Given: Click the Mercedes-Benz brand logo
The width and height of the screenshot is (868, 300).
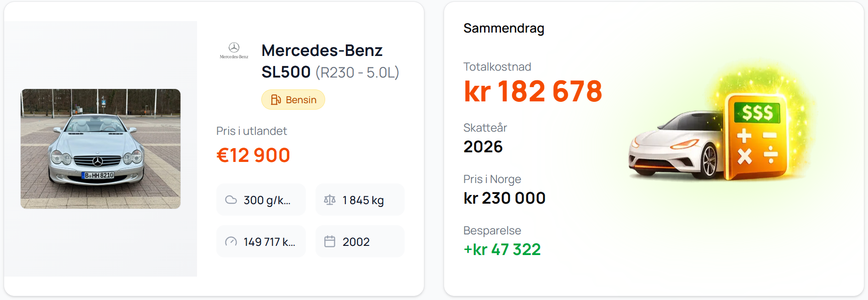Looking at the screenshot, I should click(234, 50).
